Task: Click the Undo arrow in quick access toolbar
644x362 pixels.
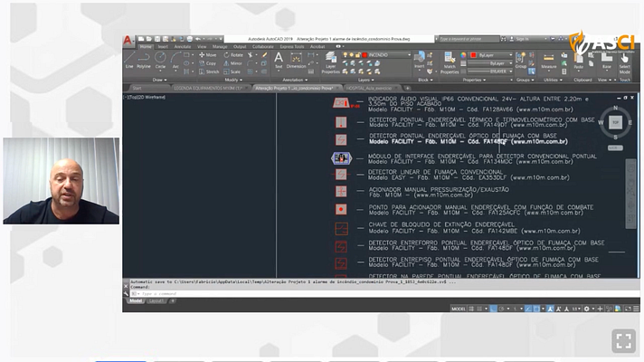Action: coord(198,39)
